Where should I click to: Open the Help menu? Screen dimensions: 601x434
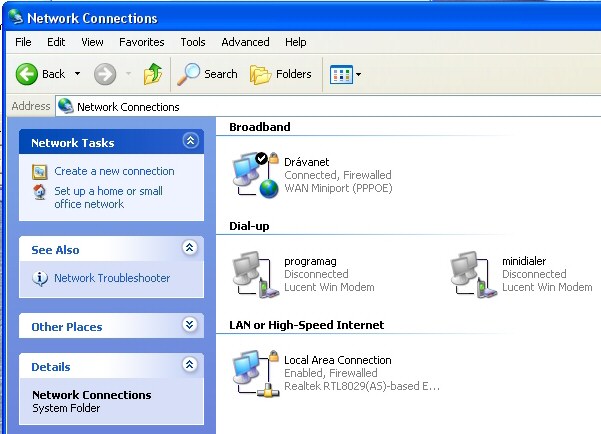296,42
